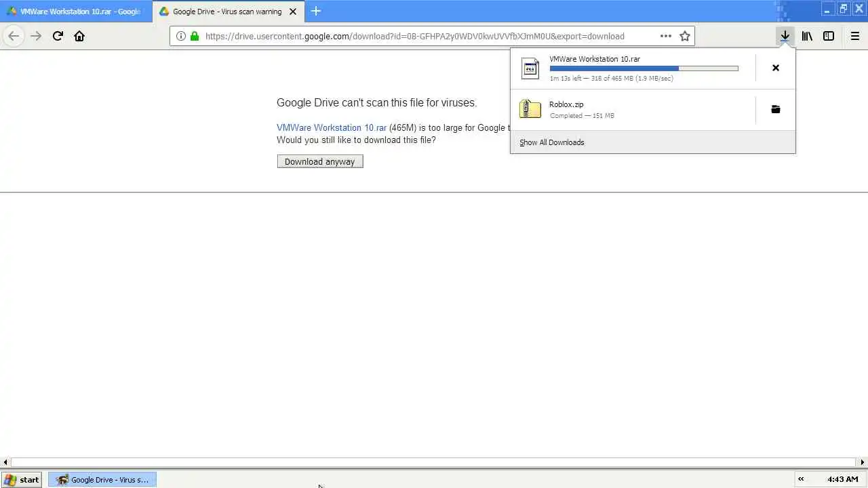This screenshot has height=488, width=868.
Task: Click the VMWare Workstation 10.rar download name
Action: coord(595,59)
